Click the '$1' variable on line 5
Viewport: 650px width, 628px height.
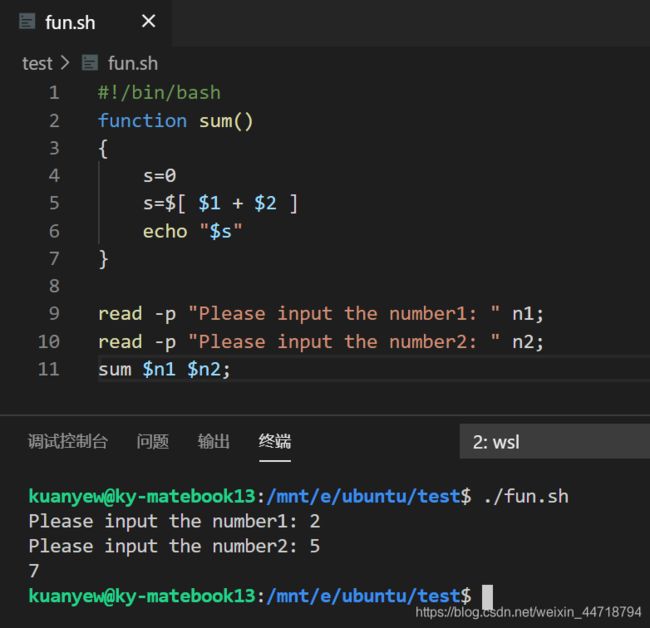tap(209, 204)
